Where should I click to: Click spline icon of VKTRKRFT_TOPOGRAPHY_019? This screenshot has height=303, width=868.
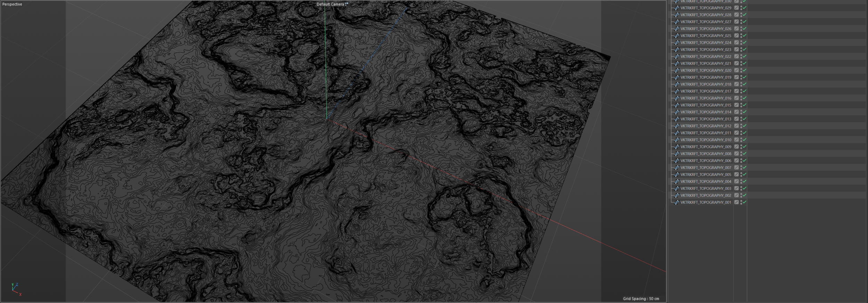(x=677, y=77)
